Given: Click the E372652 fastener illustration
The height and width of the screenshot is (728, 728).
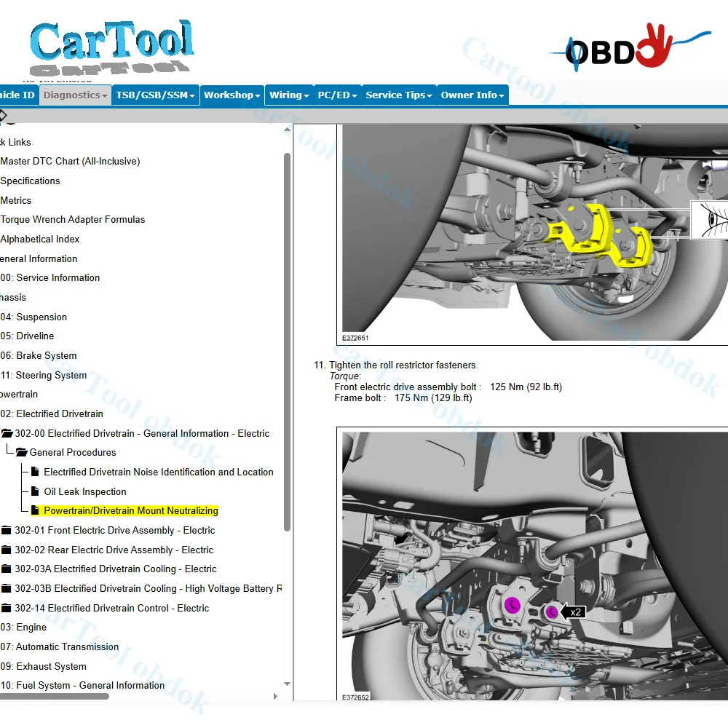Looking at the screenshot, I should 532,563.
